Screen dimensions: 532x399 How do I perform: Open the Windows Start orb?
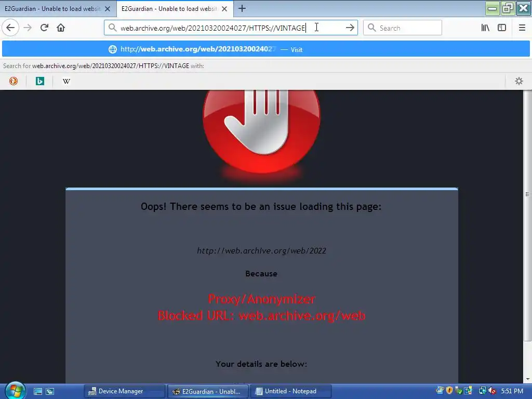(x=15, y=391)
